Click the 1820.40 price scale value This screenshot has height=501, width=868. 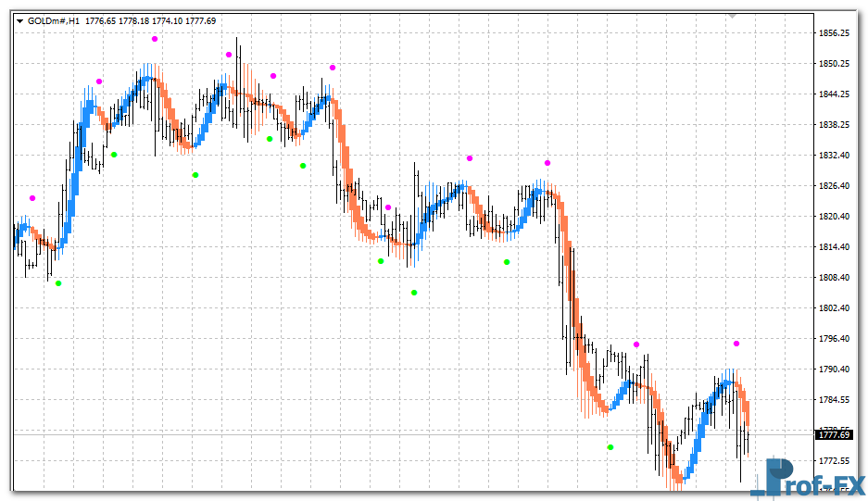click(x=835, y=217)
